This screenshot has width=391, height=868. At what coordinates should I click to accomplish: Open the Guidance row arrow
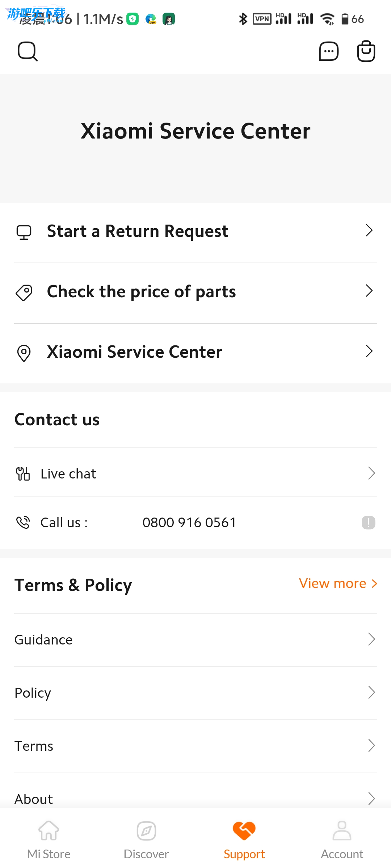pyautogui.click(x=371, y=639)
